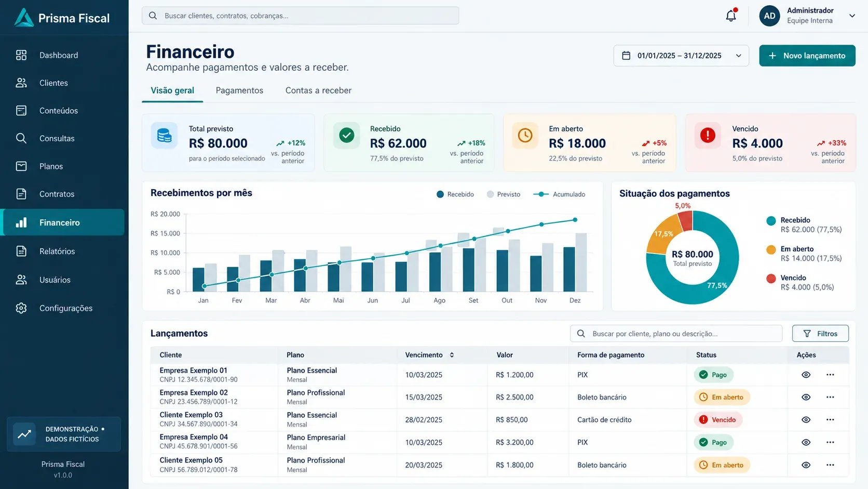Click the Vencido red alert icon
Screen dimensions: 868x489
(708, 136)
